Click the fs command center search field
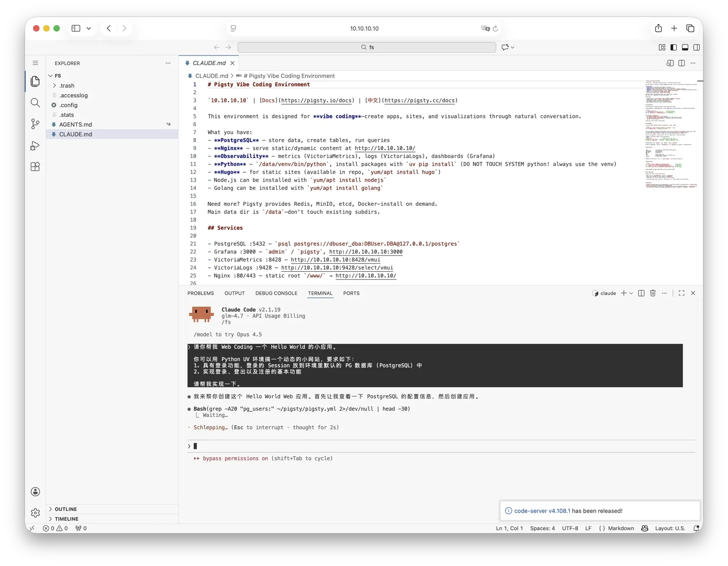This screenshot has width=728, height=566. (367, 47)
